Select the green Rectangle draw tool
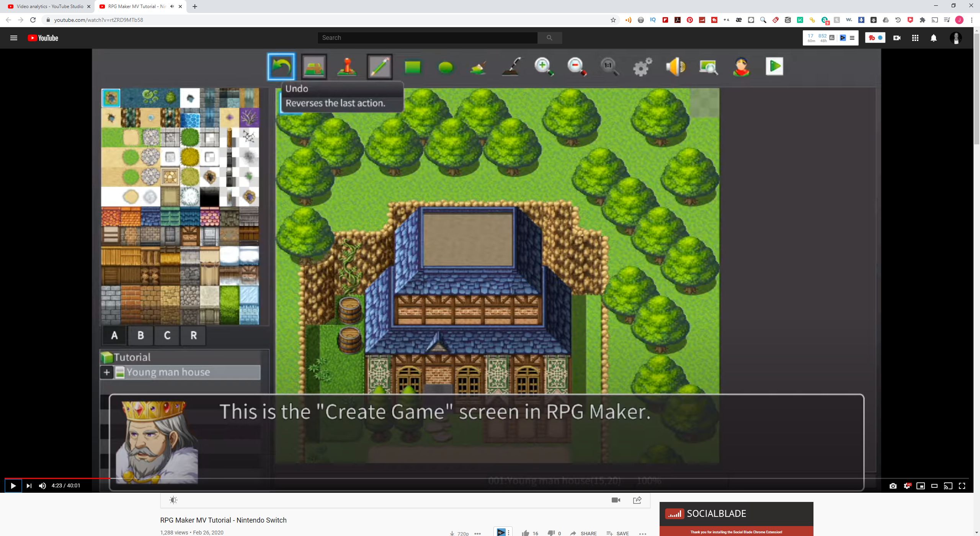The width and height of the screenshot is (980, 536). coord(413,67)
